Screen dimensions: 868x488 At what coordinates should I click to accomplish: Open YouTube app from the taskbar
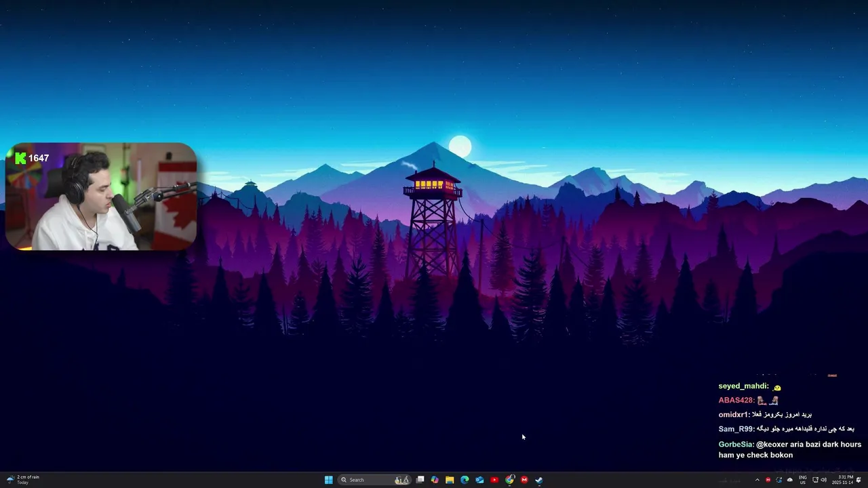tap(494, 480)
